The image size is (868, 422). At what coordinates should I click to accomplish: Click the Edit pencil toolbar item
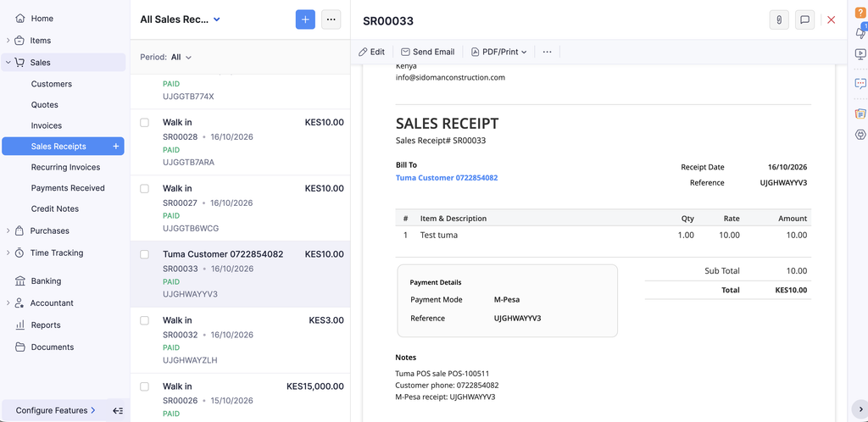tap(371, 52)
